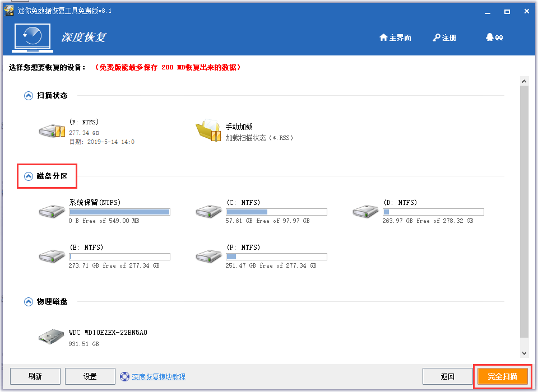Viewport: 538px width, 392px height.
Task: Select the F: NTFS partition under 磁盘分区
Action: pos(208,256)
